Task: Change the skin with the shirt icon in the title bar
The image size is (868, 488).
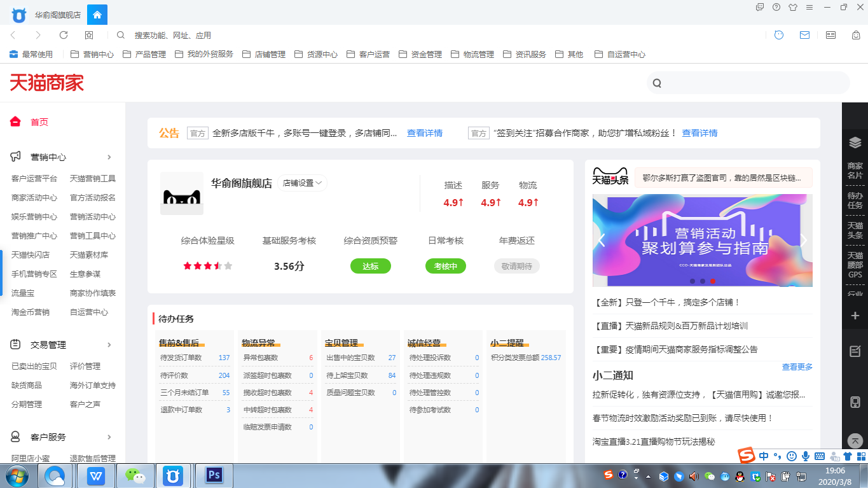Action: click(x=792, y=7)
